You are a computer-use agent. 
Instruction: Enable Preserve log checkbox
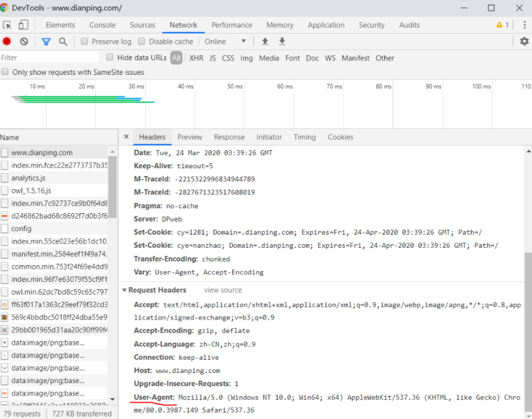click(x=84, y=41)
